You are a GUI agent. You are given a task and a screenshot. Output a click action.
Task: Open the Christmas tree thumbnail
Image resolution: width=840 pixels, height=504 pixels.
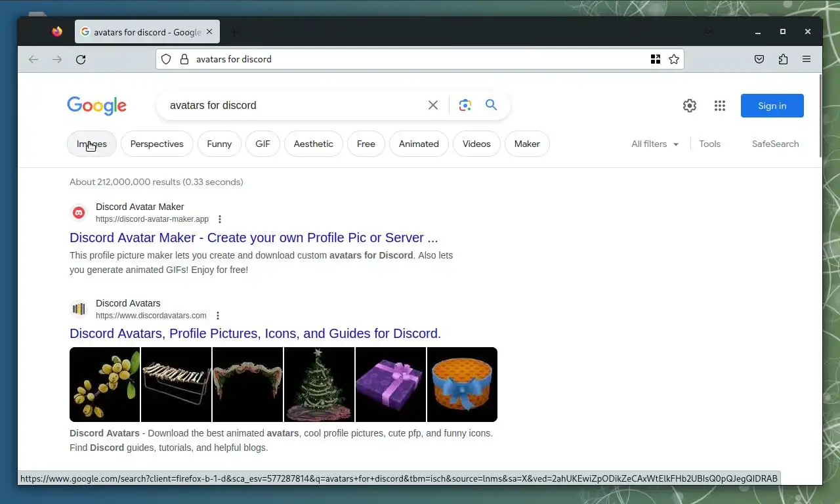click(x=319, y=385)
